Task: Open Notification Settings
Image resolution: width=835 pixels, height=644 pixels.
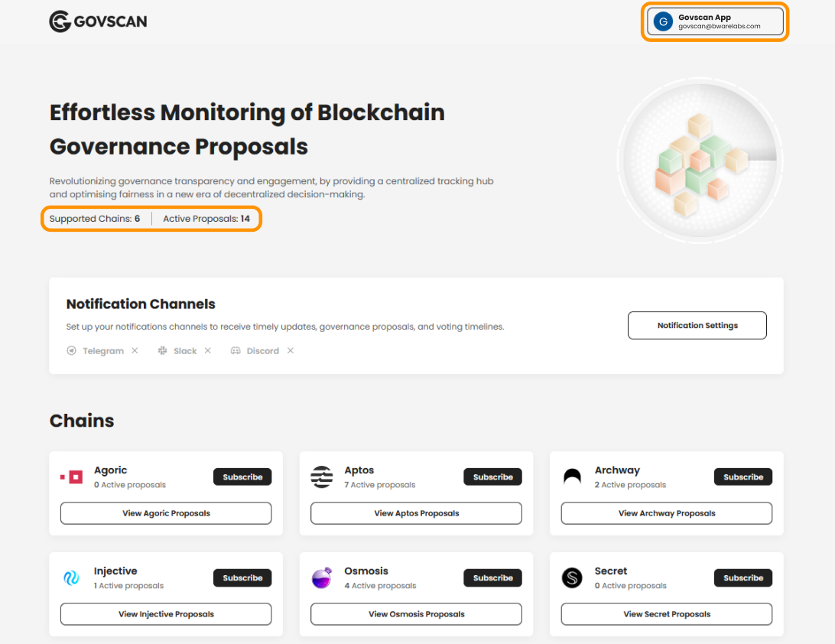Action: (x=697, y=325)
